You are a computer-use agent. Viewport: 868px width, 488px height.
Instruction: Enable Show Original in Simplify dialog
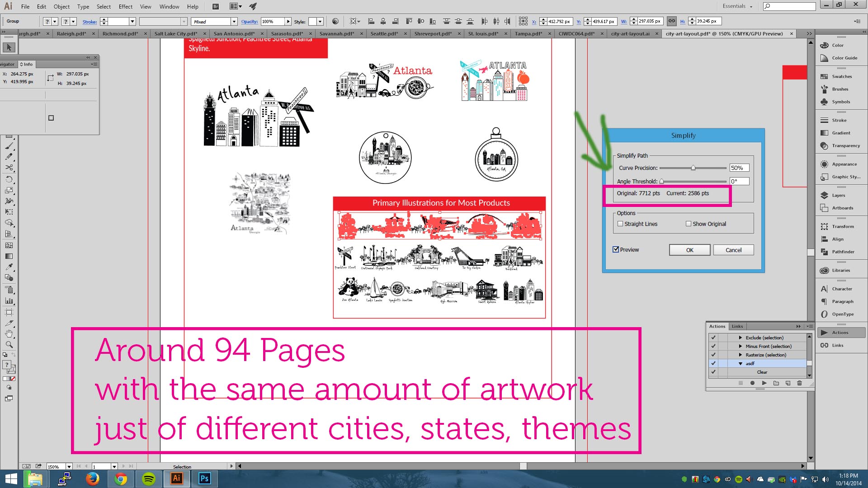coord(688,224)
